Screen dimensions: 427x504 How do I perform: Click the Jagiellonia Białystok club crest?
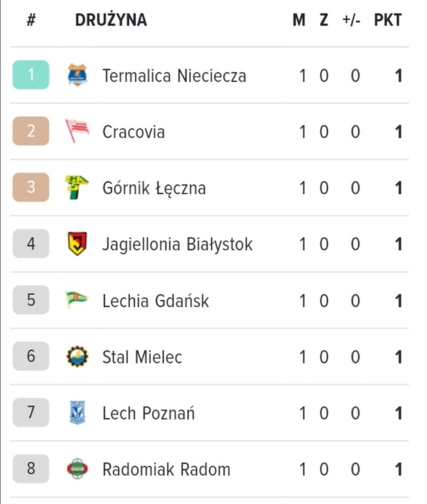(x=75, y=244)
